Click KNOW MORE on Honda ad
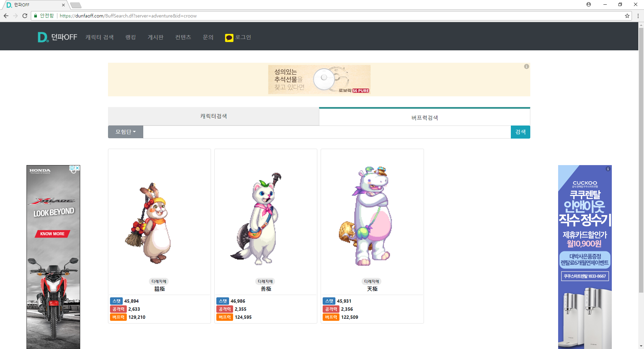 coord(52,234)
